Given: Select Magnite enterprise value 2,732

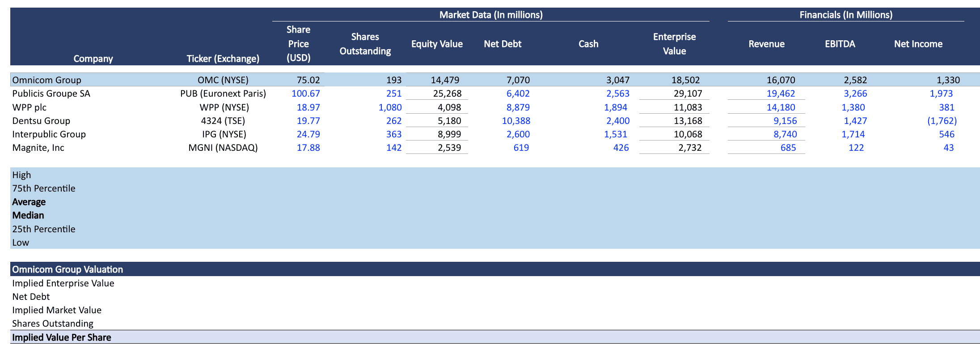Looking at the screenshot, I should pos(690,148).
